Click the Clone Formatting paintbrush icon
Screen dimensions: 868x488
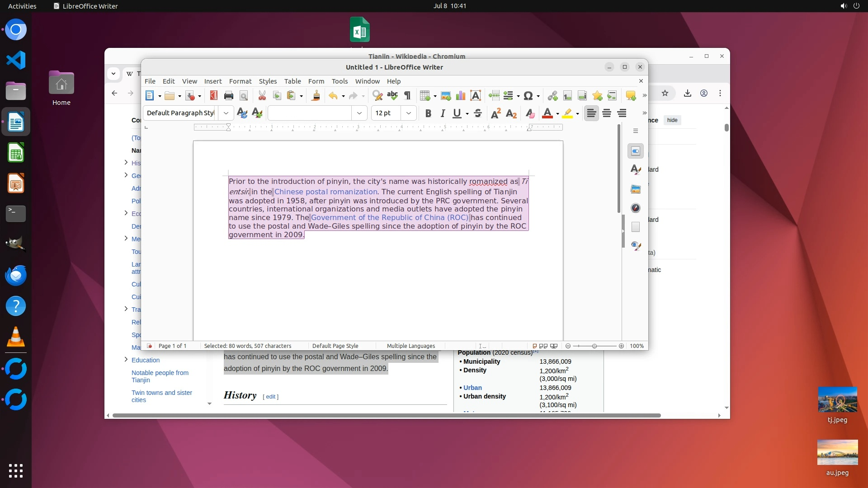pos(316,96)
